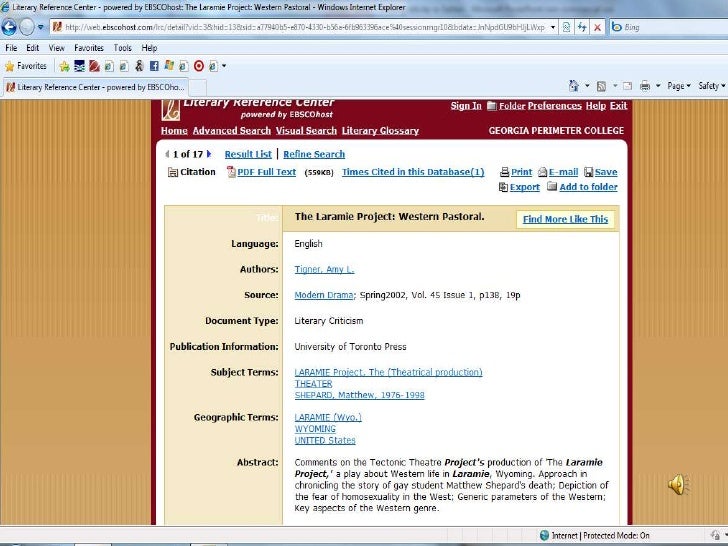Open the Page dropdown menu
Screen dimensions: 728x546
(x=679, y=86)
